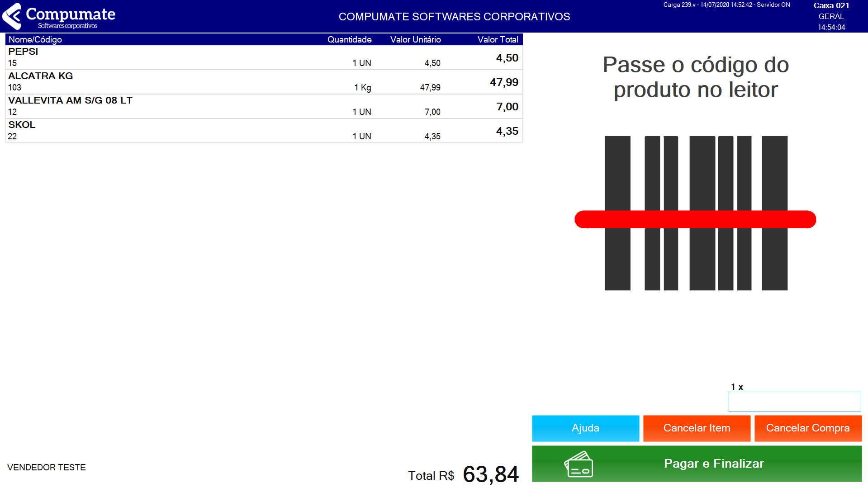This screenshot has width=868, height=488.
Task: Click the wallet icon on Pagar e Finalizar
Action: pos(579,464)
